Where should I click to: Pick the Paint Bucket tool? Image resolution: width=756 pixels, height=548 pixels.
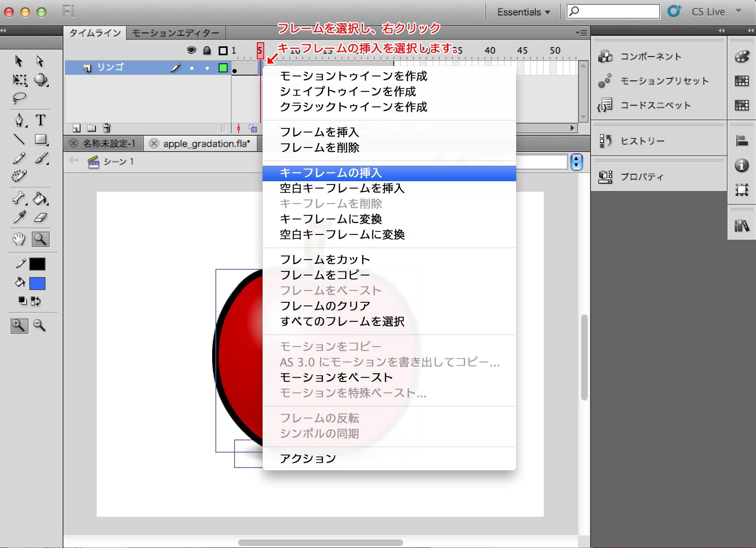pos(40,199)
